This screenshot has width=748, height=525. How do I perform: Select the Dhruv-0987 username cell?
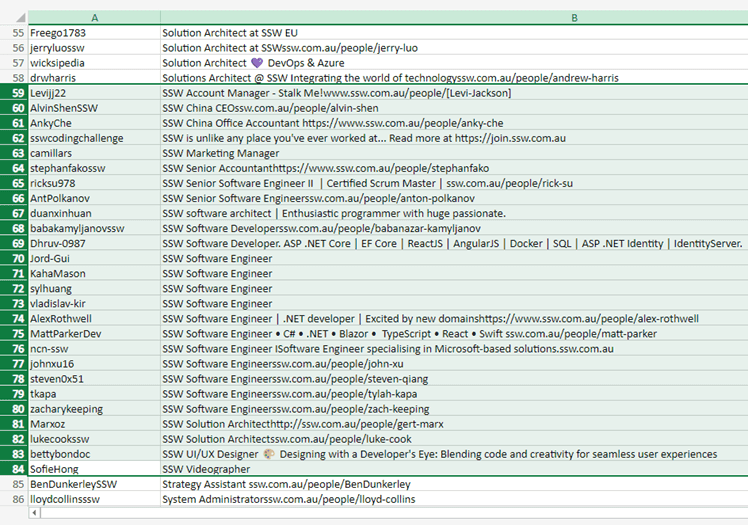[x=93, y=243]
